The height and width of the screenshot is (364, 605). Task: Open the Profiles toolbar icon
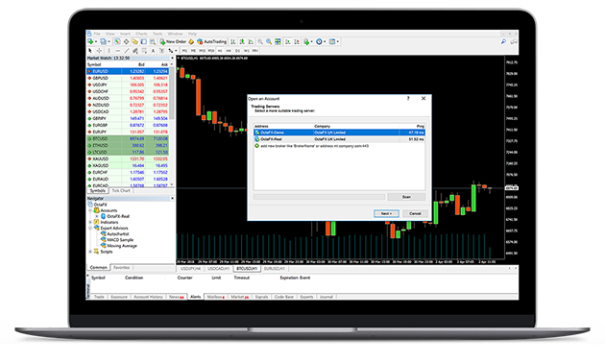pos(103,41)
